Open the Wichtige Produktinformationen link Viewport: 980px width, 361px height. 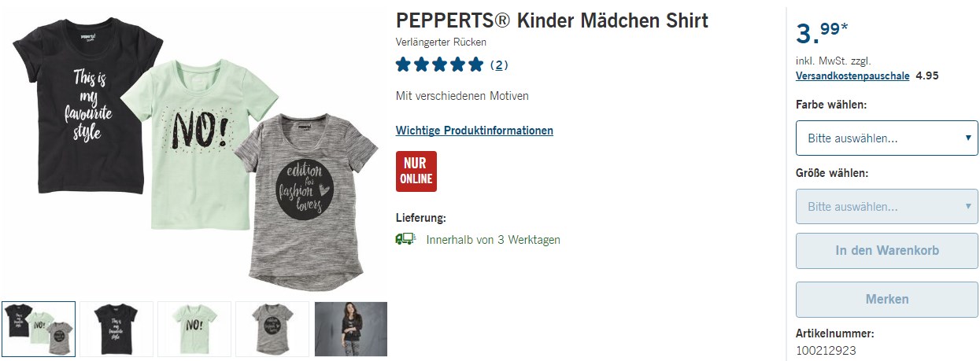point(475,131)
